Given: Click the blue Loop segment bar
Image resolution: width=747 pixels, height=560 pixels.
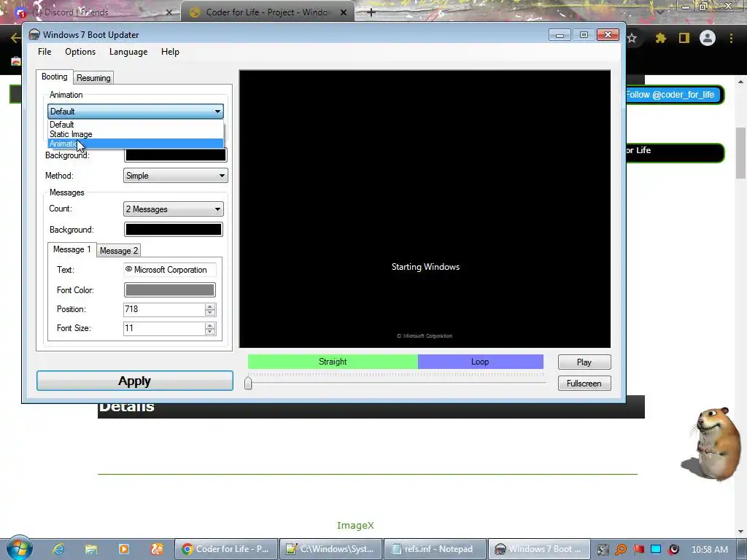Looking at the screenshot, I should (x=481, y=362).
